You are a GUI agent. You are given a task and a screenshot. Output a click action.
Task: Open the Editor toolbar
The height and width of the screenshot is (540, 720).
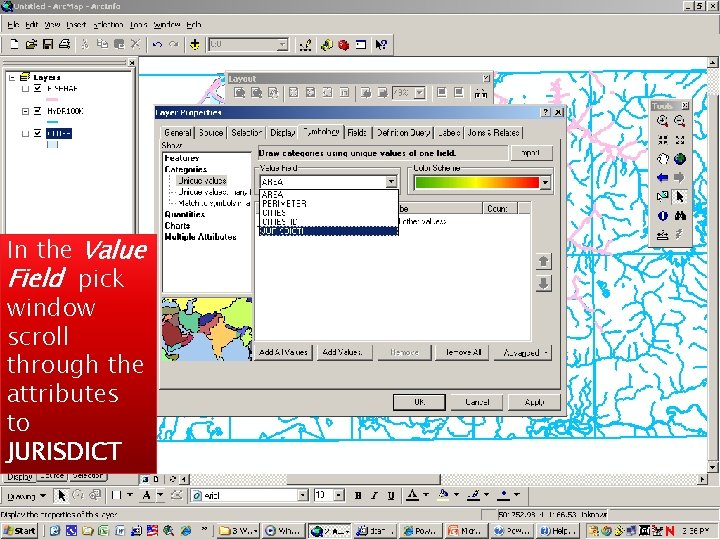pos(305,45)
